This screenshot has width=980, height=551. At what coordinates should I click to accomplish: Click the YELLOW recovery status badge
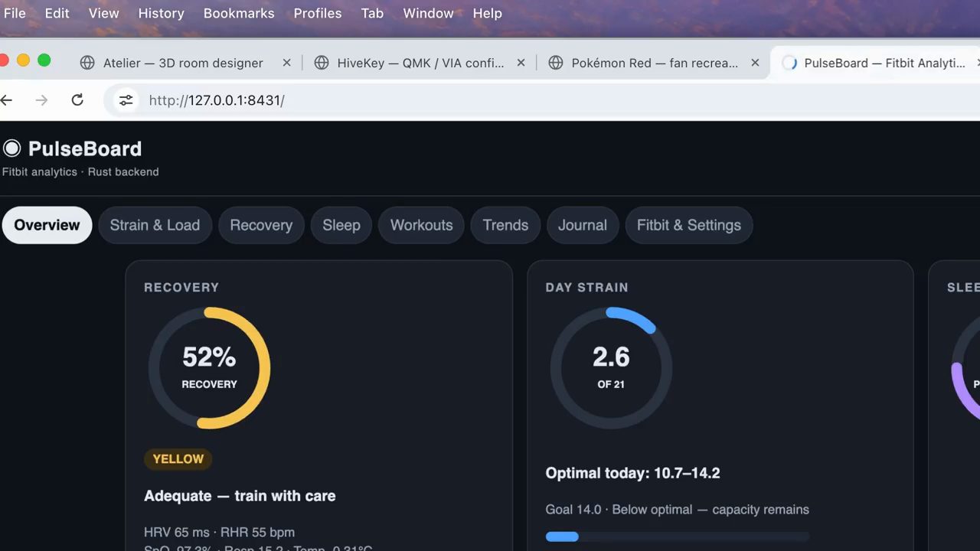[x=178, y=459]
